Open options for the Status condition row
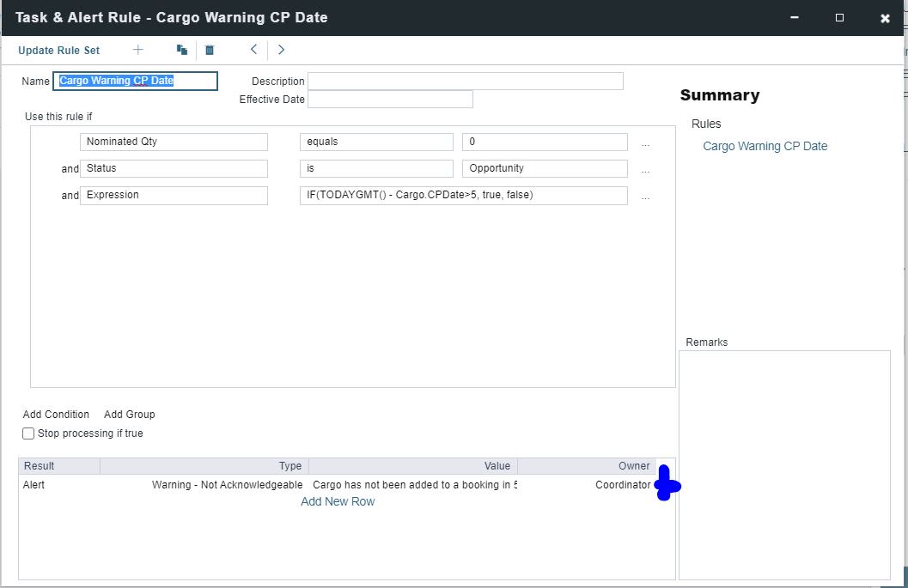Screen dimensions: 908x588 coord(645,170)
